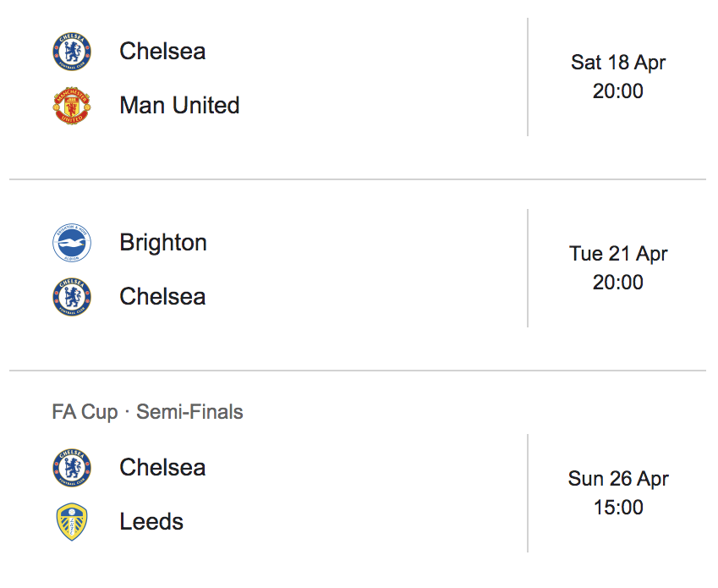Select the Leeds club crest

tap(72, 522)
